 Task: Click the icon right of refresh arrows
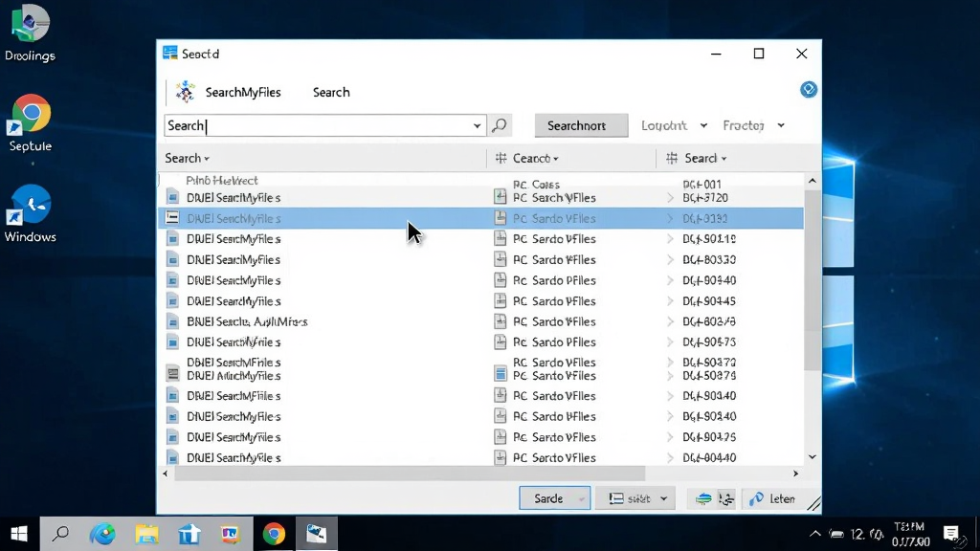click(x=725, y=498)
